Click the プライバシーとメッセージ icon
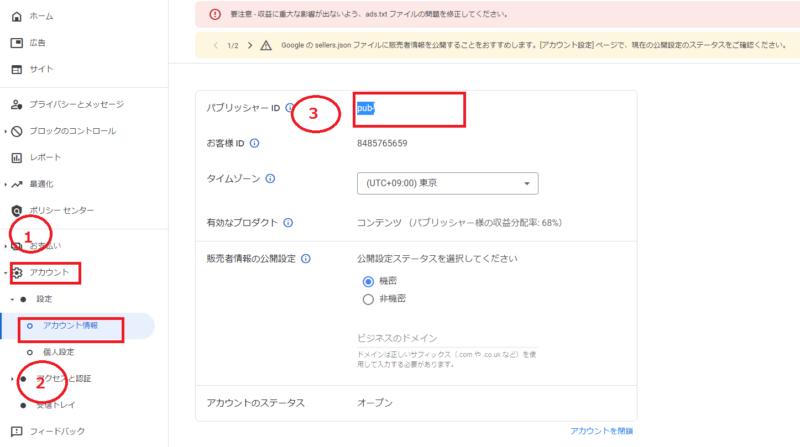Viewport: 800px width, 447px height. click(16, 104)
